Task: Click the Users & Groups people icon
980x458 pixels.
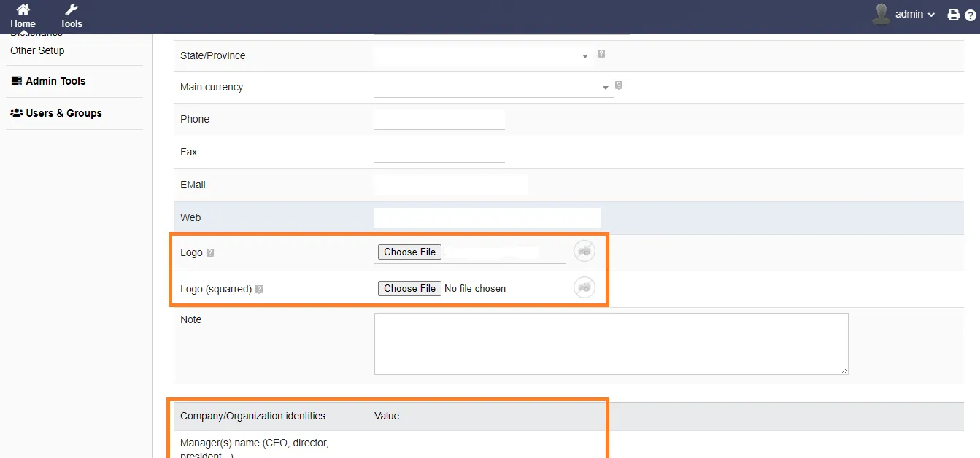Action: tap(16, 113)
